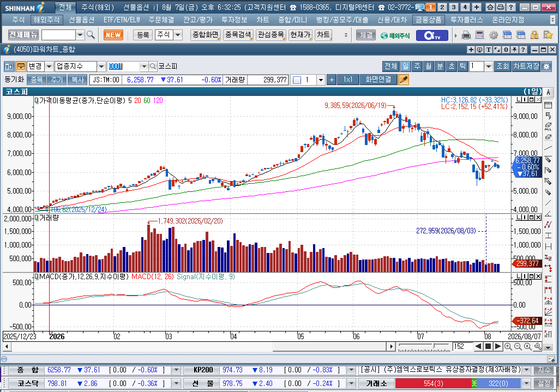The image size is (559, 392).
Task: Click the chart settings gear next to 차트저장
Action: click(x=546, y=67)
